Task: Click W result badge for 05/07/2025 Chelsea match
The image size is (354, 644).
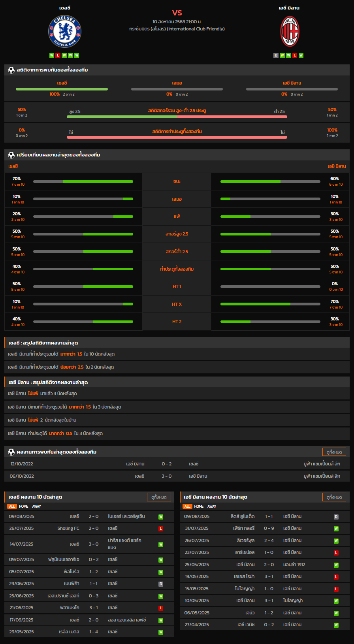Action: 161,572
